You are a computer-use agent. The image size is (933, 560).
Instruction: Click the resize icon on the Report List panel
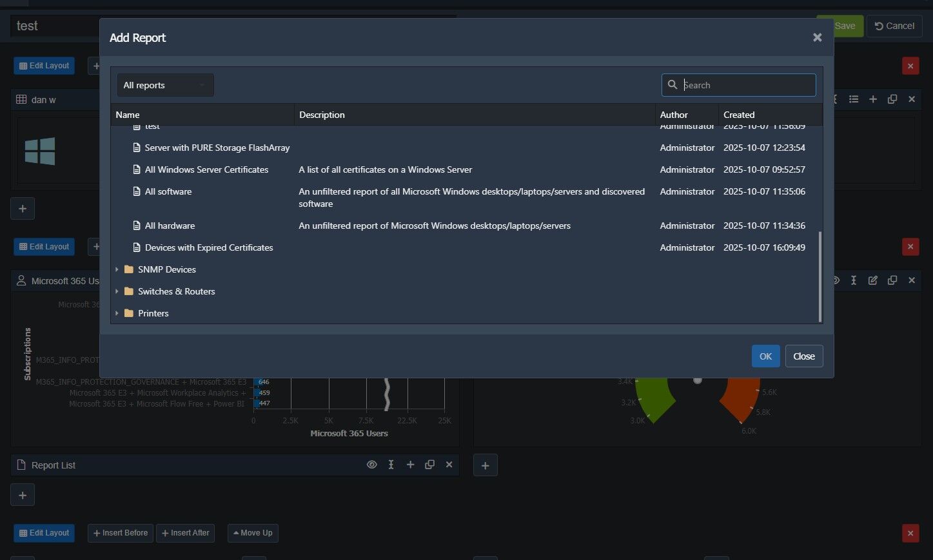coord(391,465)
